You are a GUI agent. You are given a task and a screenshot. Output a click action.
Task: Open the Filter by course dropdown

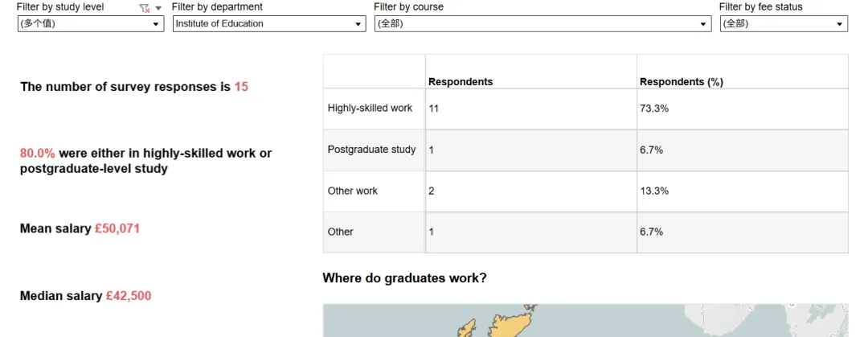point(542,24)
